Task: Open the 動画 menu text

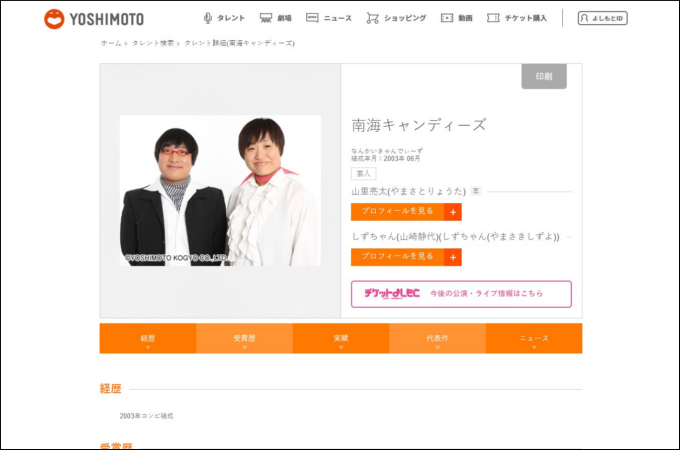Action: coord(465,18)
